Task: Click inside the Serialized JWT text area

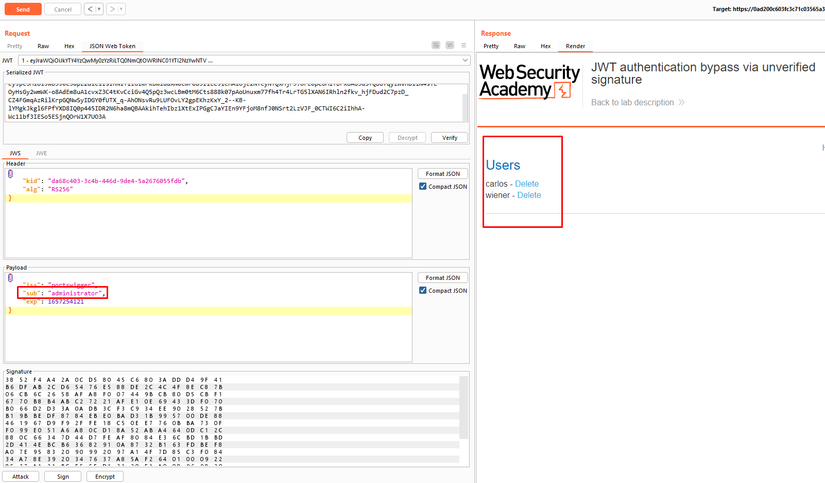Action: 234,102
